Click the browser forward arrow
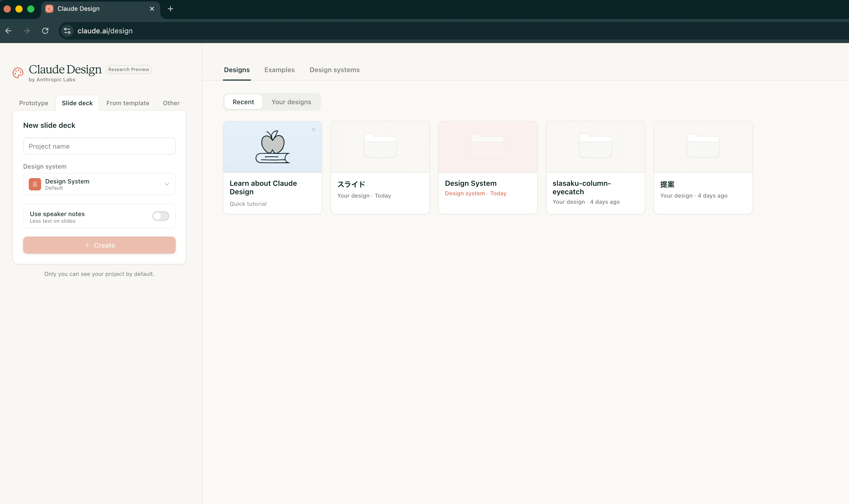Screen dimensions: 849x504 (x=26, y=31)
